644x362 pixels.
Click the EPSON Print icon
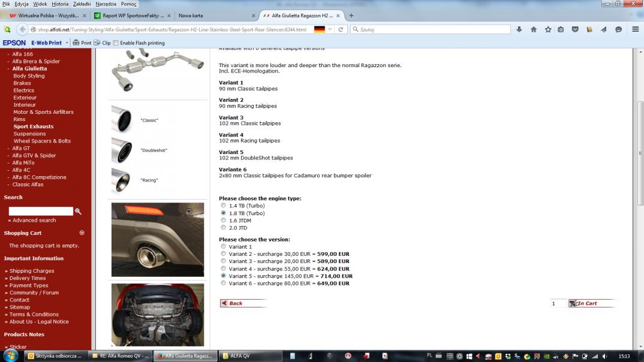[x=82, y=43]
